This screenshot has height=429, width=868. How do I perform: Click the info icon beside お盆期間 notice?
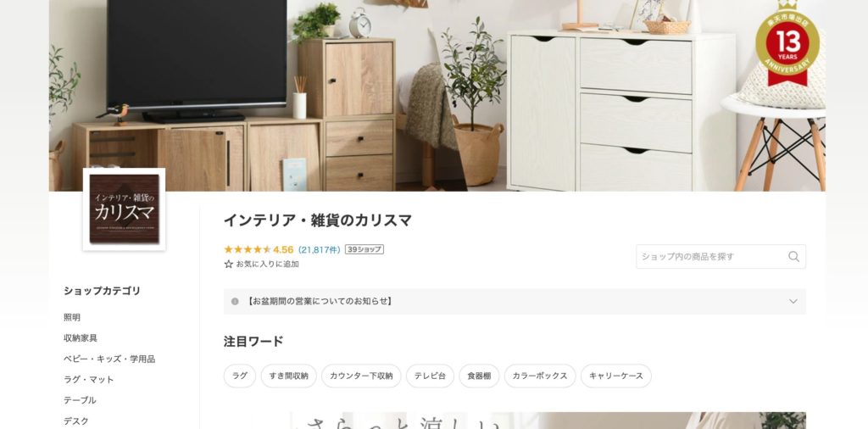[x=235, y=302]
